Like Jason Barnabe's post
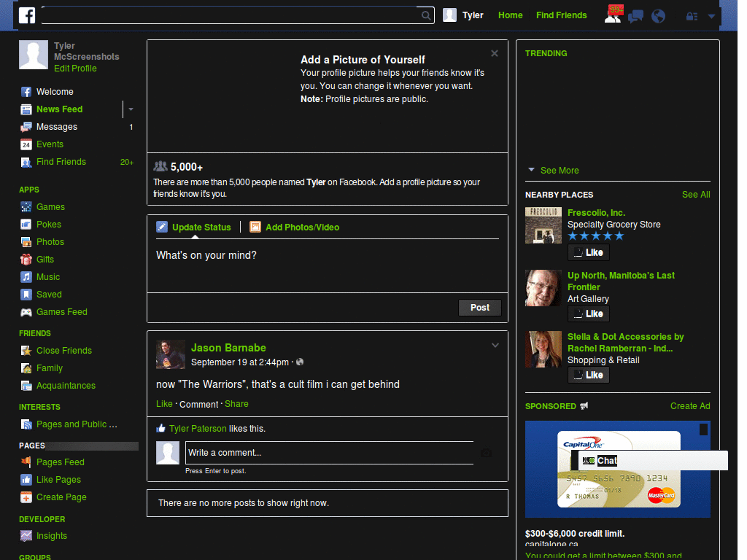747x560 pixels. (164, 404)
